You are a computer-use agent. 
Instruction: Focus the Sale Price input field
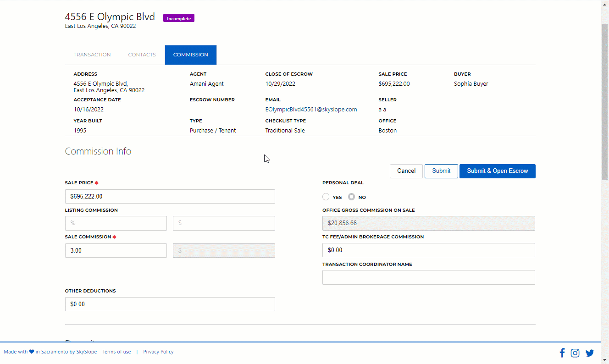click(170, 196)
